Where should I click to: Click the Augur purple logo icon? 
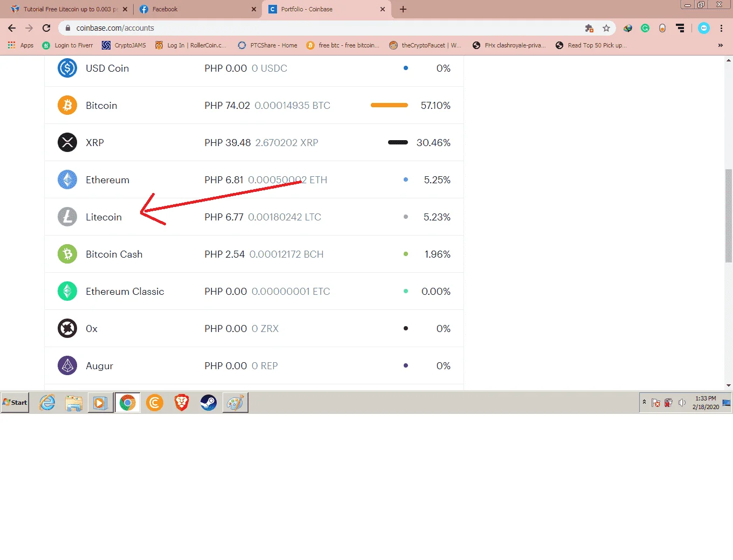pyautogui.click(x=67, y=366)
